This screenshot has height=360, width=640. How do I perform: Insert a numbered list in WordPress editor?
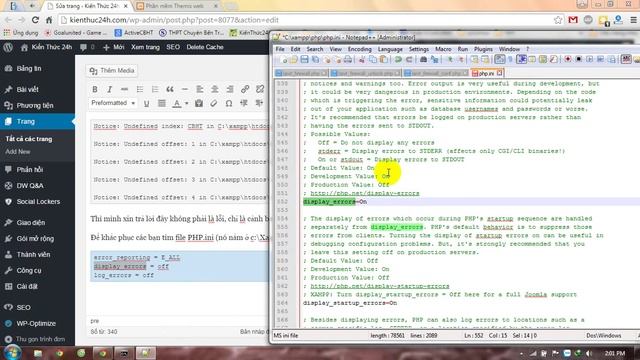click(x=155, y=89)
